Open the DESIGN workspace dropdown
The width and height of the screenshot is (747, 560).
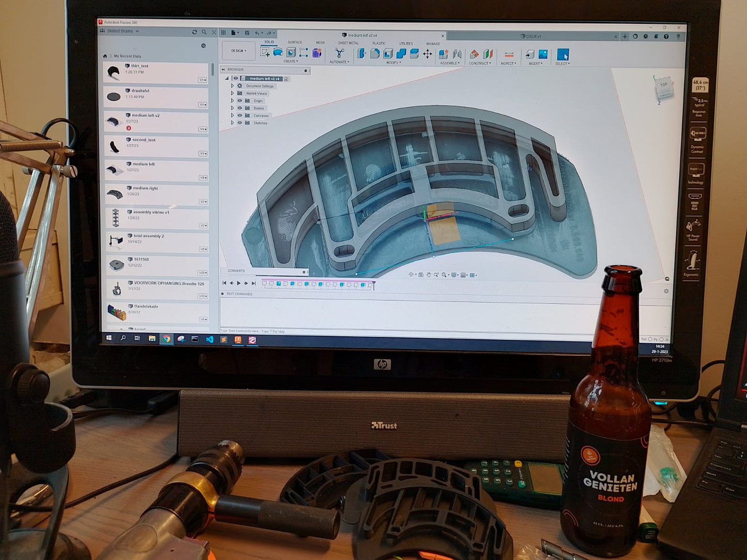pyautogui.click(x=238, y=51)
